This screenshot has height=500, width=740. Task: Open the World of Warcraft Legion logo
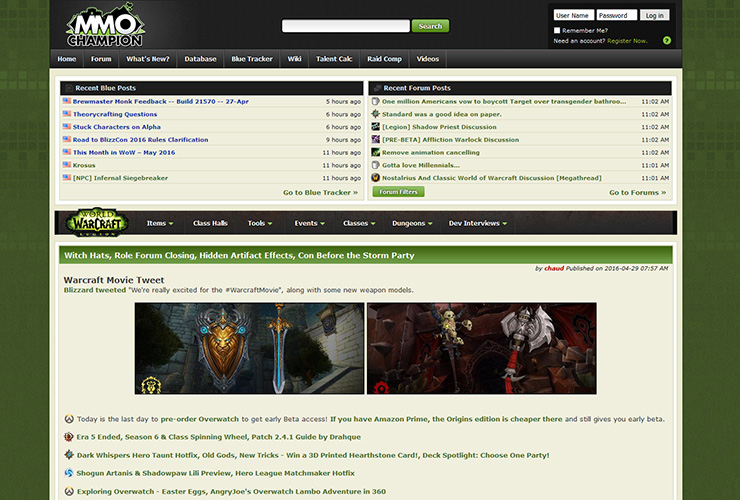97,222
